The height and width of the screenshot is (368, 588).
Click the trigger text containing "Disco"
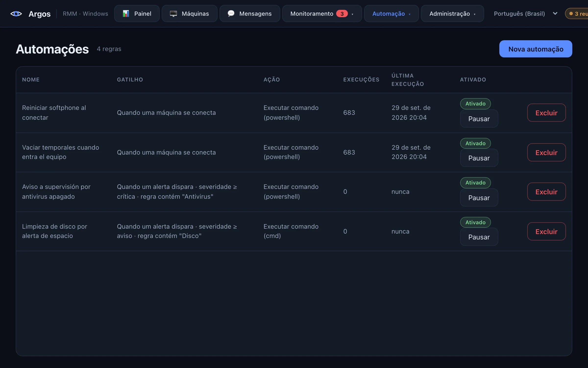pyautogui.click(x=177, y=231)
